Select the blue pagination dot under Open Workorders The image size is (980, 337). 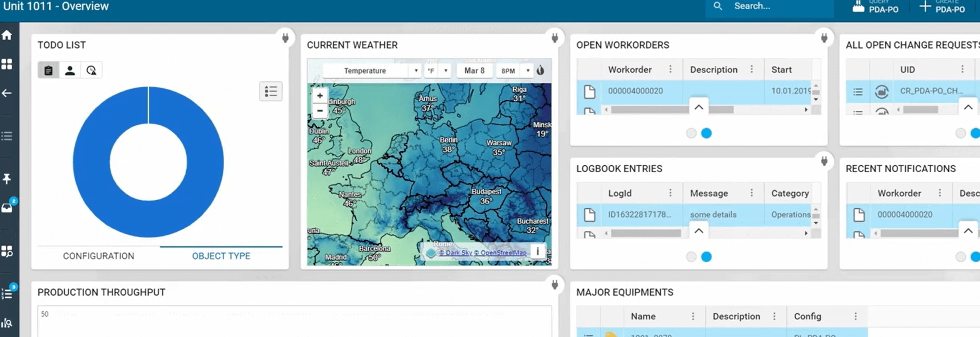[706, 133]
